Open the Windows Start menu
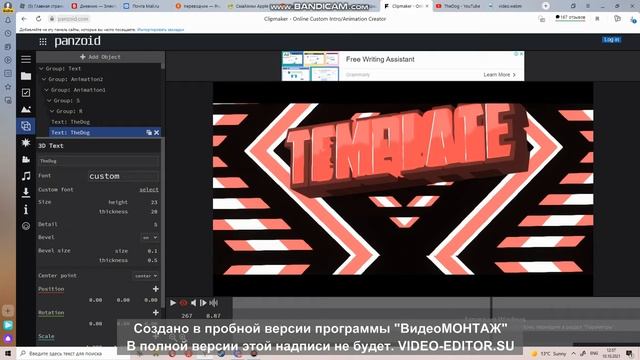The width and height of the screenshot is (640, 360). click(8, 353)
